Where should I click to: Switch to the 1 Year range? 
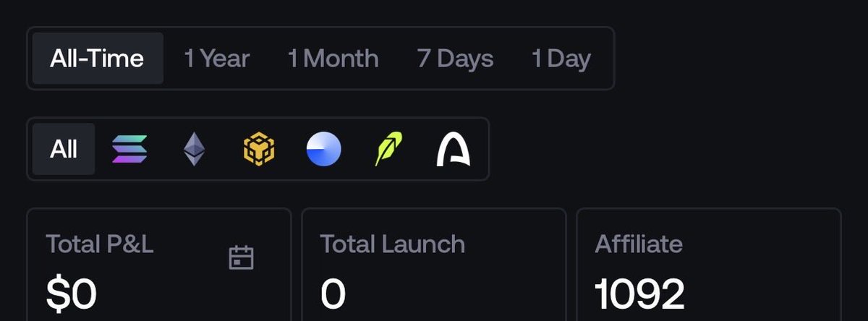(x=217, y=59)
